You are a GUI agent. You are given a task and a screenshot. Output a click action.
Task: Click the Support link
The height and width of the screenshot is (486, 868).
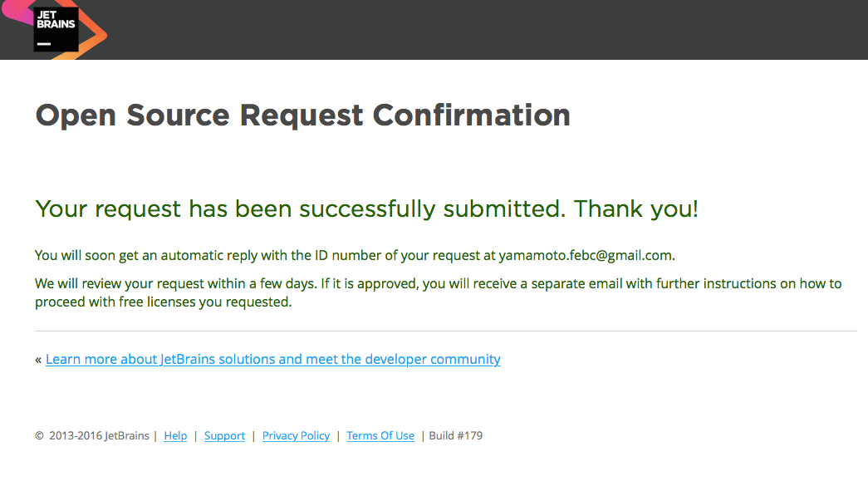pyautogui.click(x=224, y=435)
